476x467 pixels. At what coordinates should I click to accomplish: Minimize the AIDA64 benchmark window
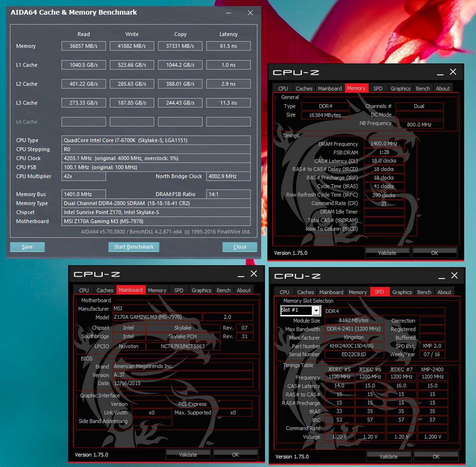[229, 13]
